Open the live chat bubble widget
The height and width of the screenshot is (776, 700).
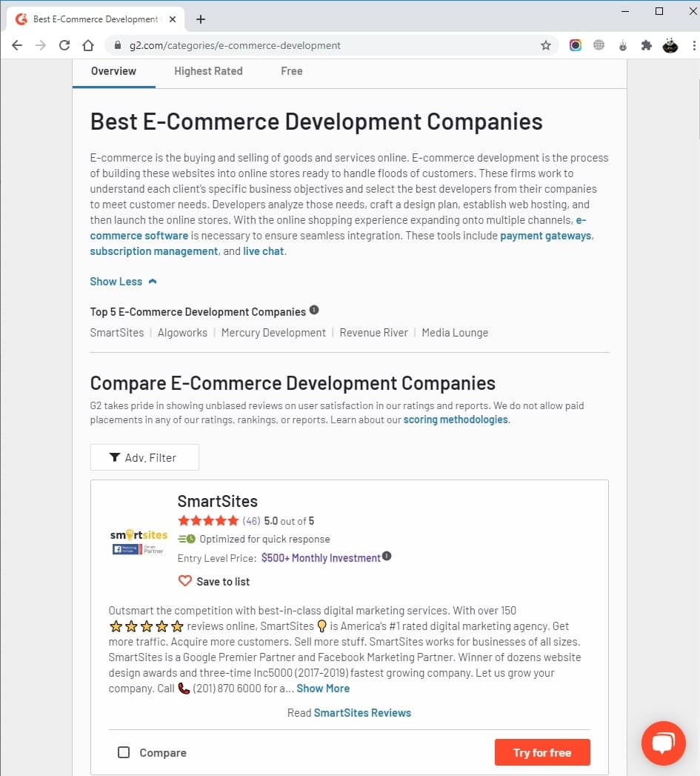point(664,743)
